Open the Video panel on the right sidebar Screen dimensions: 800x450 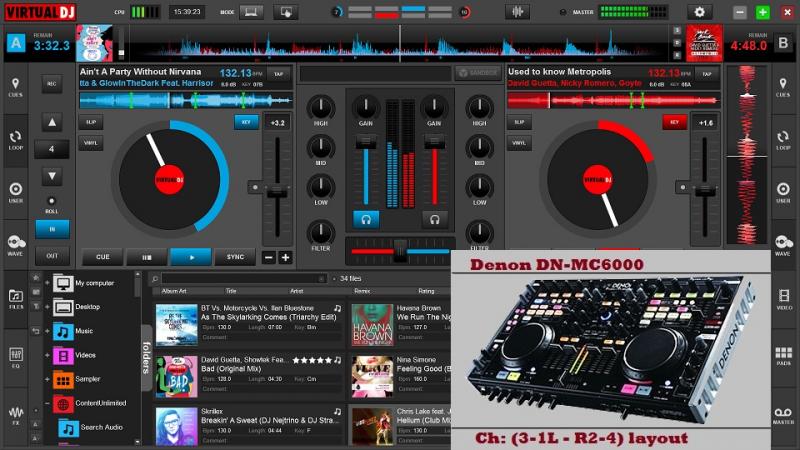(x=784, y=299)
